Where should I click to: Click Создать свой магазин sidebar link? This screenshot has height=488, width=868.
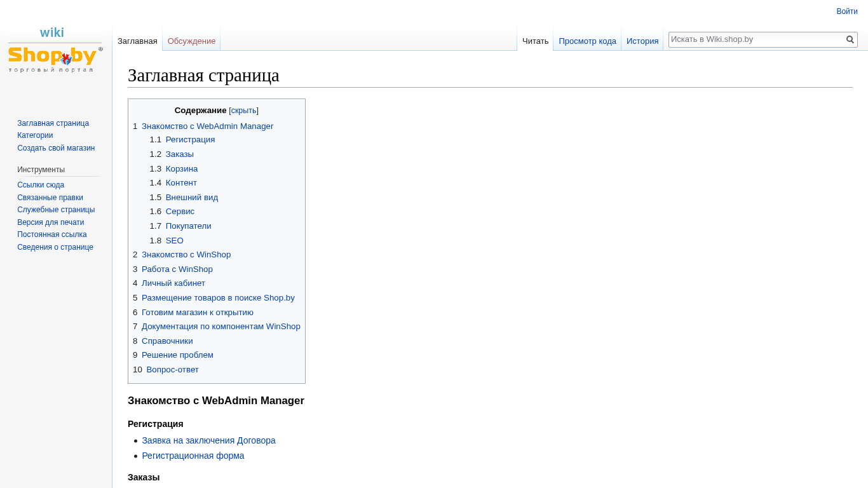[x=56, y=148]
